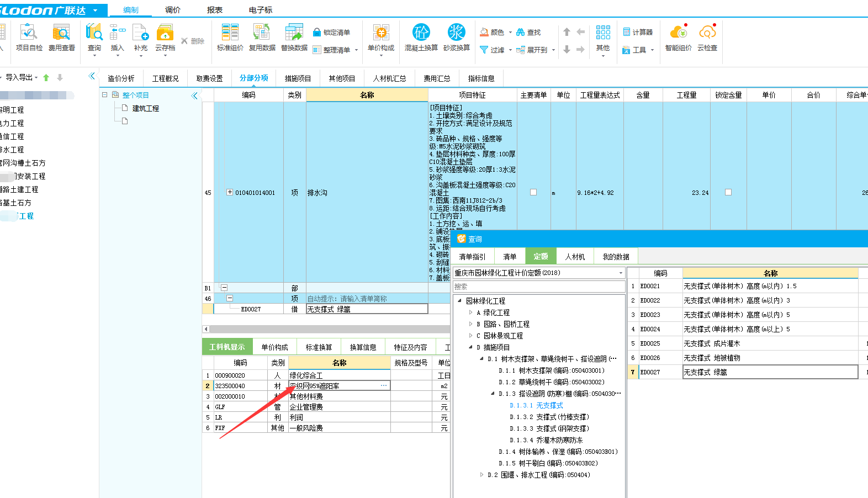The width and height of the screenshot is (868, 498).
Task: Expand D.2 围堰、排水工程 tree node
Action: (x=482, y=475)
